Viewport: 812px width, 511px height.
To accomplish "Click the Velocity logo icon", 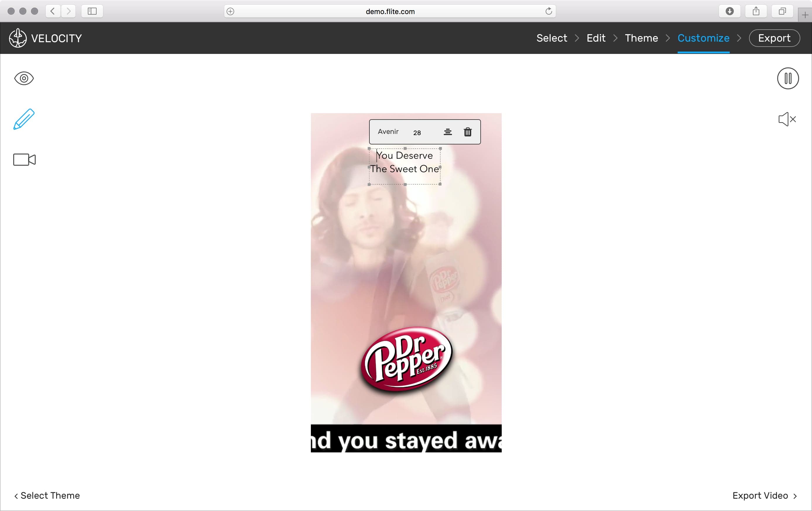I will tap(18, 38).
